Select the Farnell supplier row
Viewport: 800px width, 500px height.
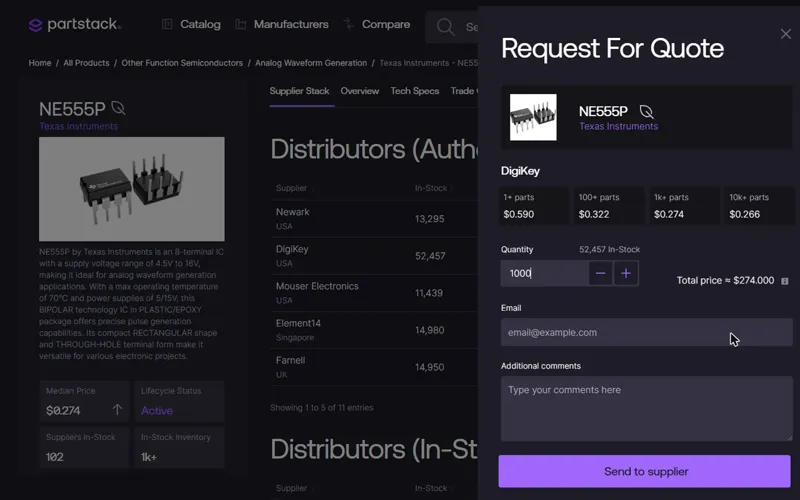coord(374,367)
